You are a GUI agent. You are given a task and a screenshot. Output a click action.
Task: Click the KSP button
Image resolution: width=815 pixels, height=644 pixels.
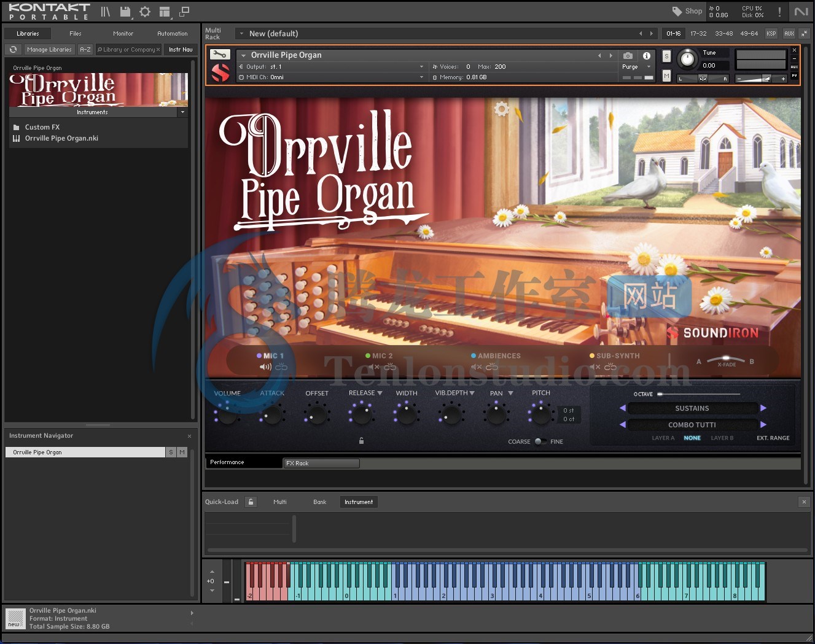point(771,34)
